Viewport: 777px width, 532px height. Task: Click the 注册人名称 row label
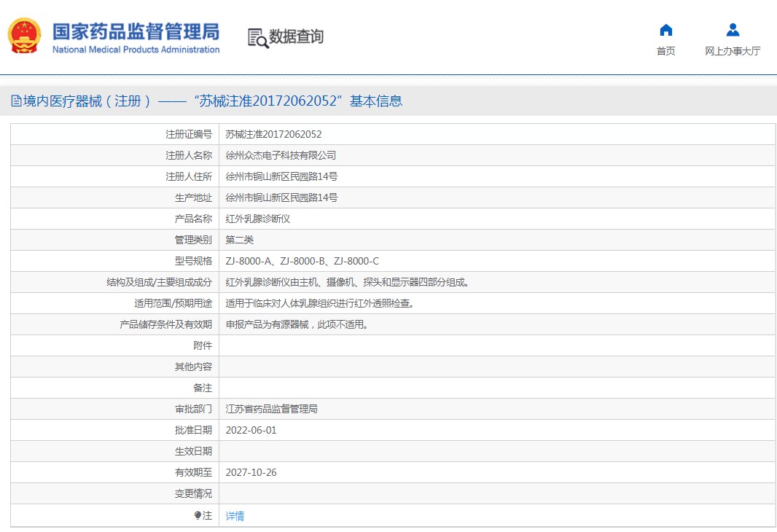pyautogui.click(x=188, y=155)
